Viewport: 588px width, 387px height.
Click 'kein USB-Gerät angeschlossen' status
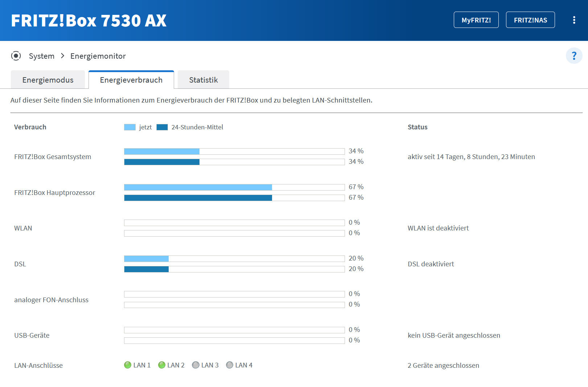click(454, 335)
